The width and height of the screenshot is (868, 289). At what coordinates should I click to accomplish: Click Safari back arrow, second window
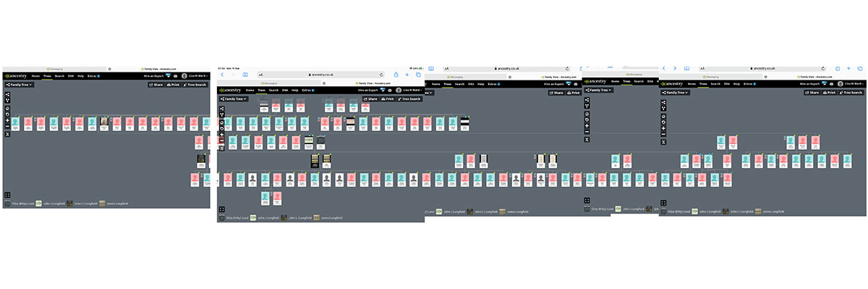pyautogui.click(x=222, y=75)
